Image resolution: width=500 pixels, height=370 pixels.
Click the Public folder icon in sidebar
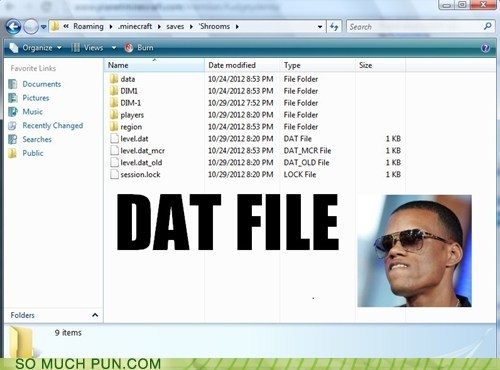point(13,153)
